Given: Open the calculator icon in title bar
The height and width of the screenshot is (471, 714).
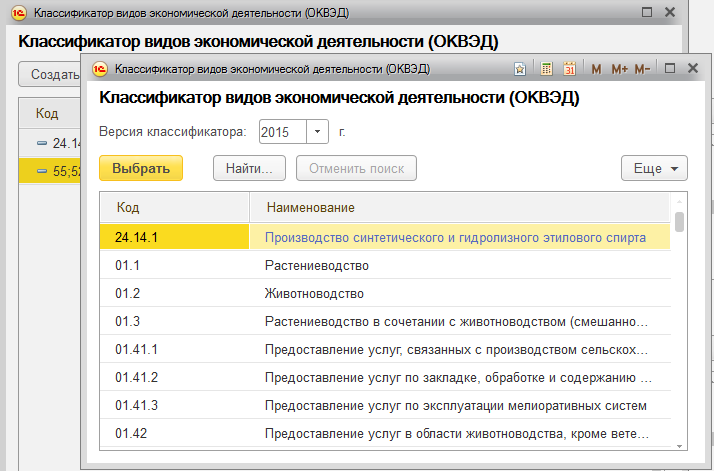Looking at the screenshot, I should click(546, 69).
